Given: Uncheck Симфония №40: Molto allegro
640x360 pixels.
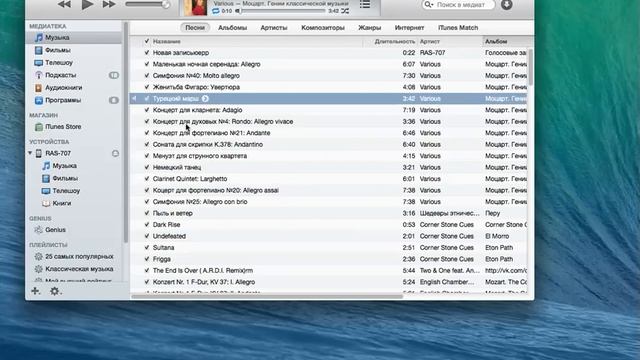Looking at the screenshot, I should 147,76.
